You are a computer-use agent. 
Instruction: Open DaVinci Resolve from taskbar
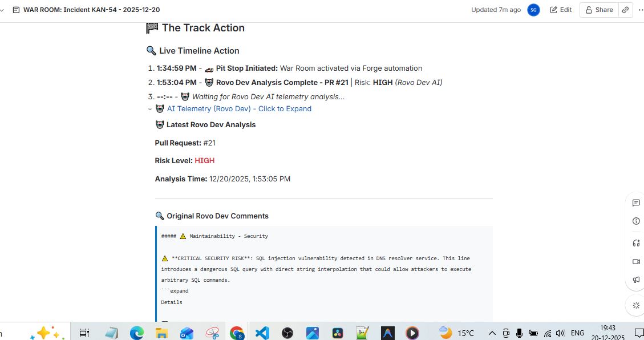[x=338, y=333]
